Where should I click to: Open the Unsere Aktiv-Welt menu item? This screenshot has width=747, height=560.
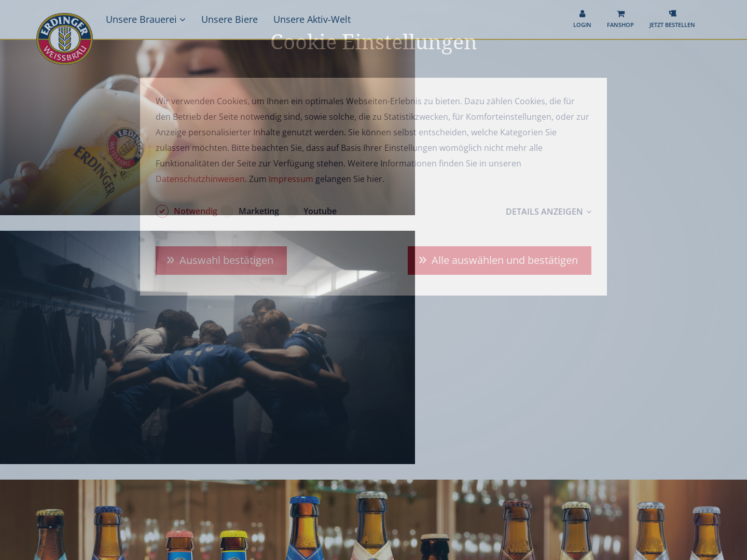[x=312, y=19]
